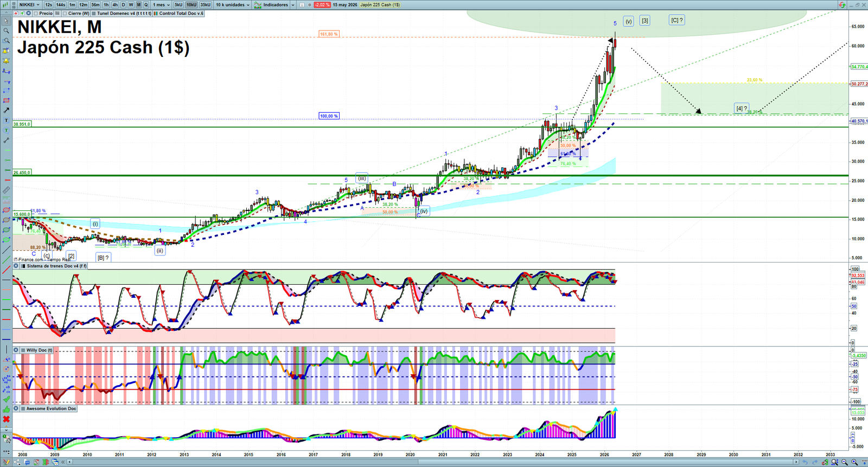Screen dimensions: 868x467
Task: Click the red X delete tool
Action: pyautogui.click(x=7, y=419)
